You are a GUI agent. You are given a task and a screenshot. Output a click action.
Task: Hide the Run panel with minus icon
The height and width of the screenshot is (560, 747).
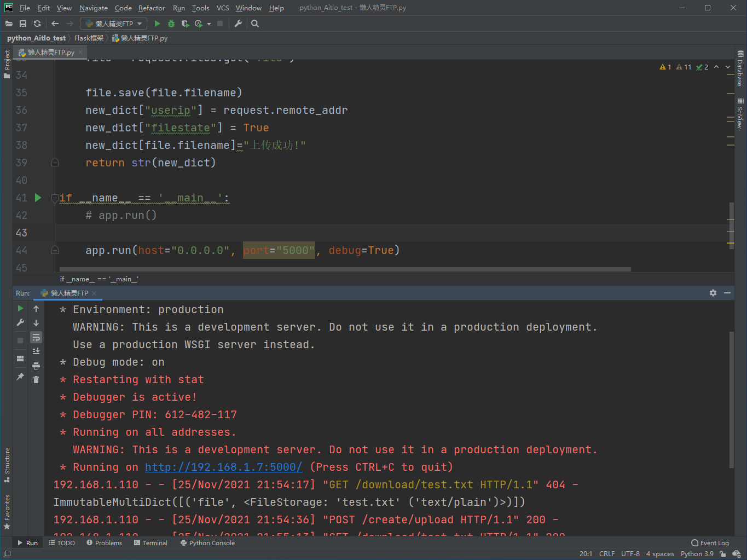point(727,293)
